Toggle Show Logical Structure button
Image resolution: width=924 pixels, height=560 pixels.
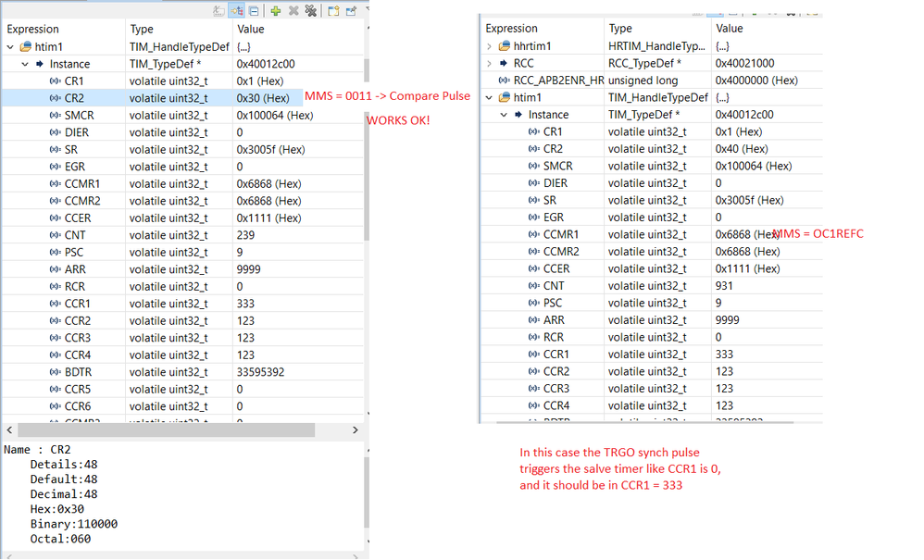pos(237,10)
